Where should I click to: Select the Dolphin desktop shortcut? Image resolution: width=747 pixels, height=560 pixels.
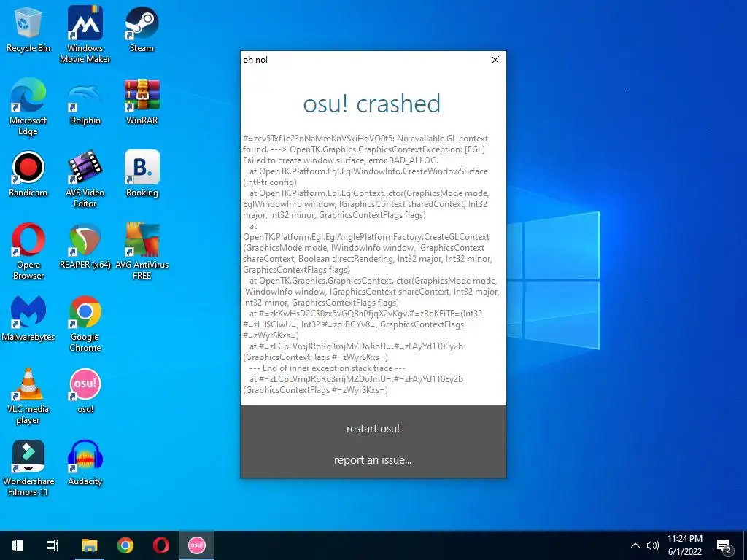tap(85, 102)
